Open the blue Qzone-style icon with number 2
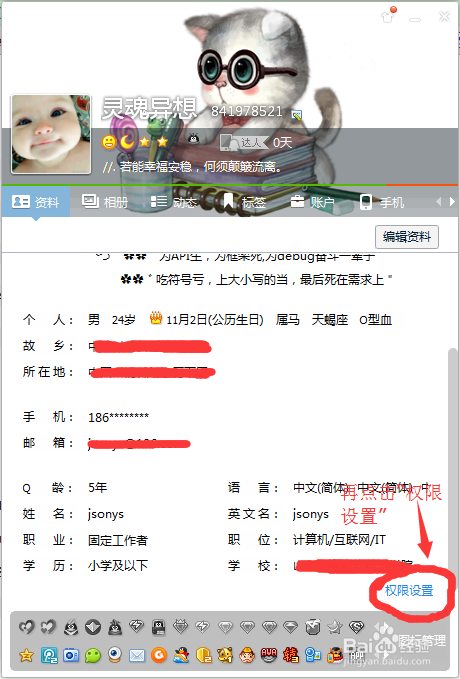The height and width of the screenshot is (679, 460). 49,655
